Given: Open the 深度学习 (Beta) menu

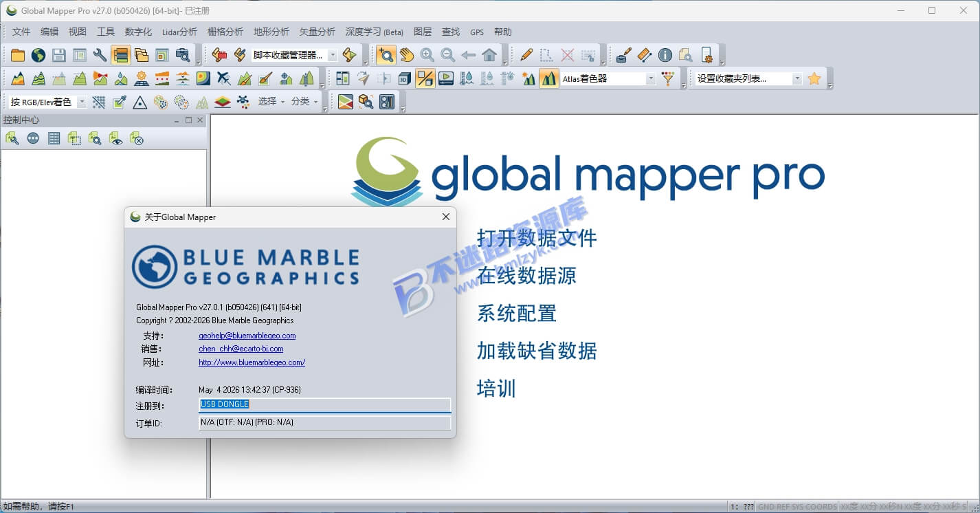Looking at the screenshot, I should pos(375,32).
